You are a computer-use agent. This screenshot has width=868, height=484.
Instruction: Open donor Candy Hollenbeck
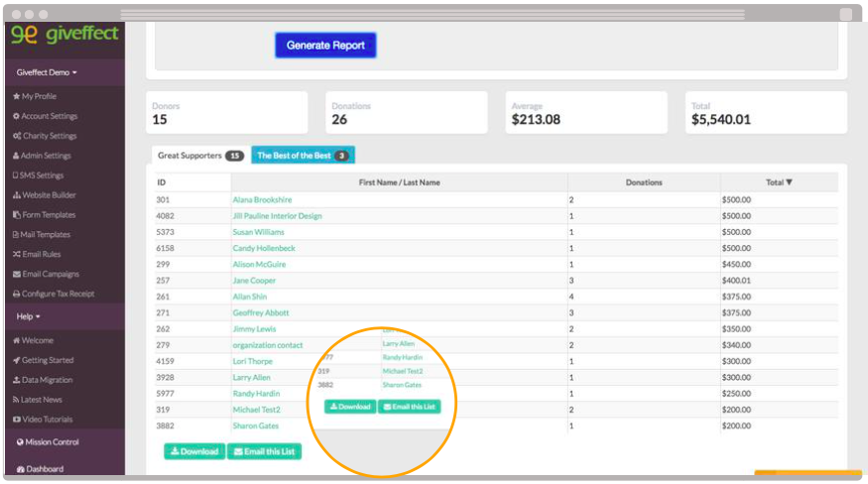pos(264,248)
